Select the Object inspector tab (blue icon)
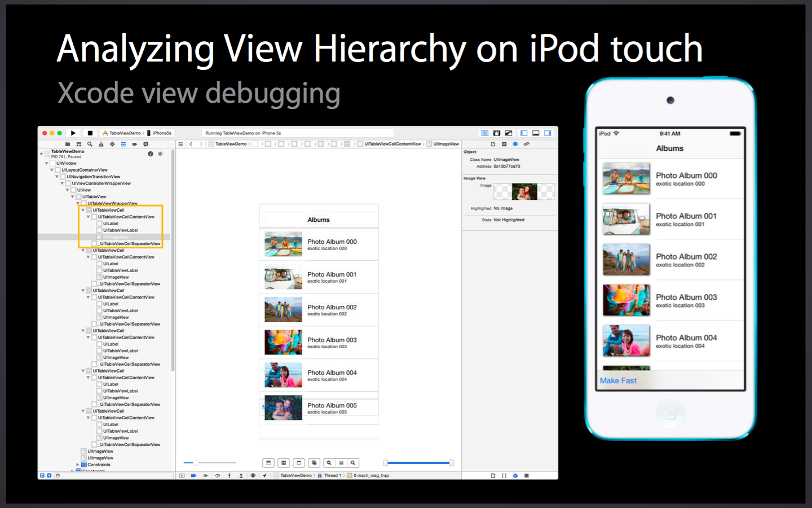The width and height of the screenshot is (812, 508). (515, 144)
